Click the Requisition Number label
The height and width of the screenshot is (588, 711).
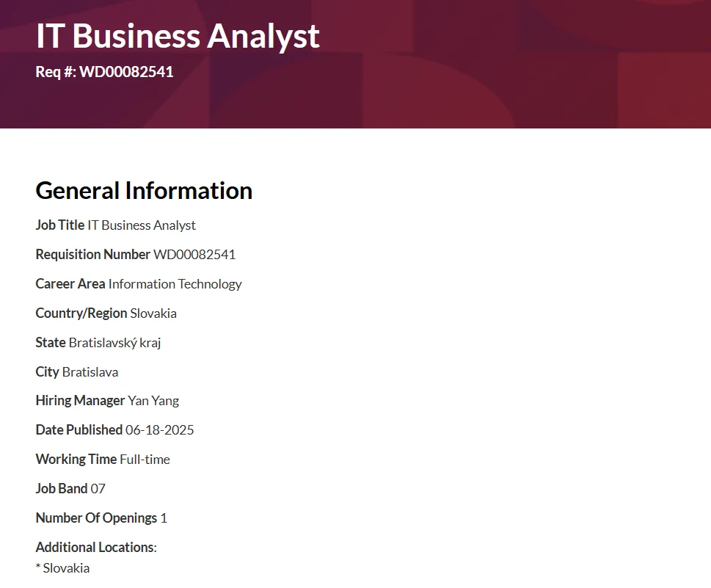[x=93, y=254]
